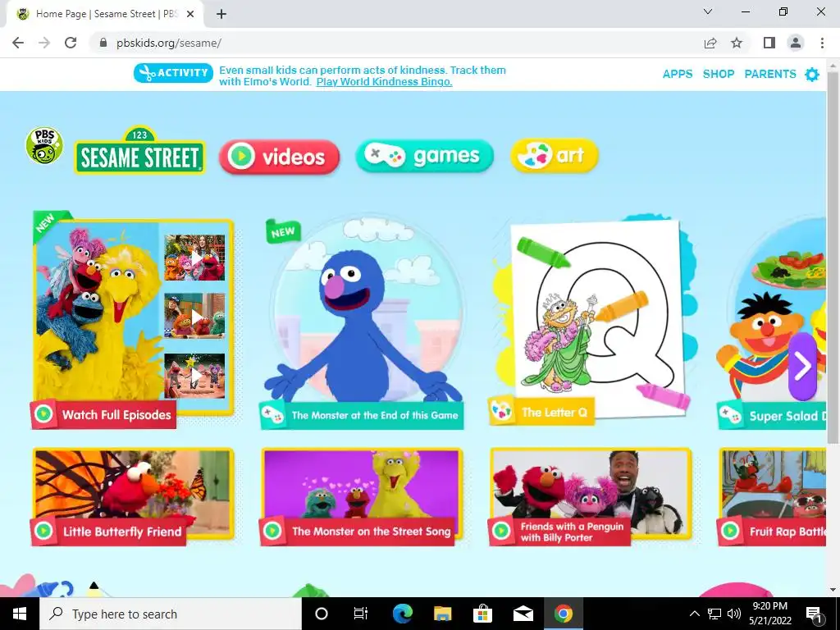
Task: Open the volume speaker tray icon
Action: 734,614
